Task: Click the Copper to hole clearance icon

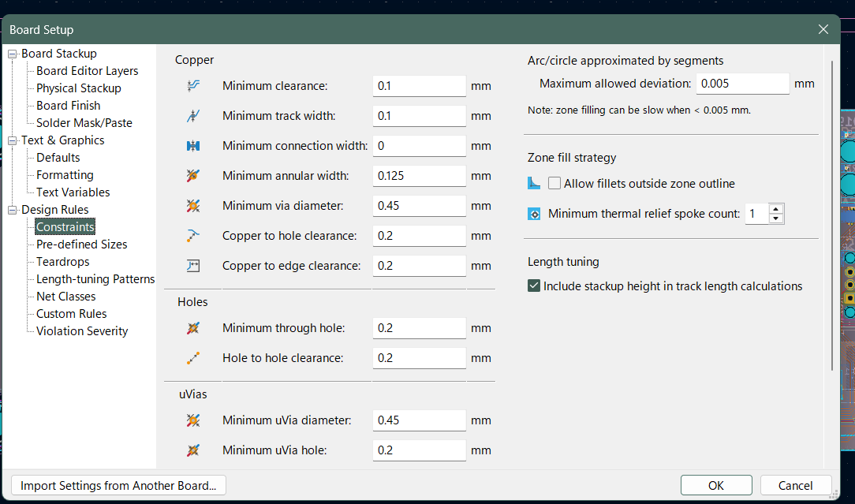Action: [x=193, y=236]
